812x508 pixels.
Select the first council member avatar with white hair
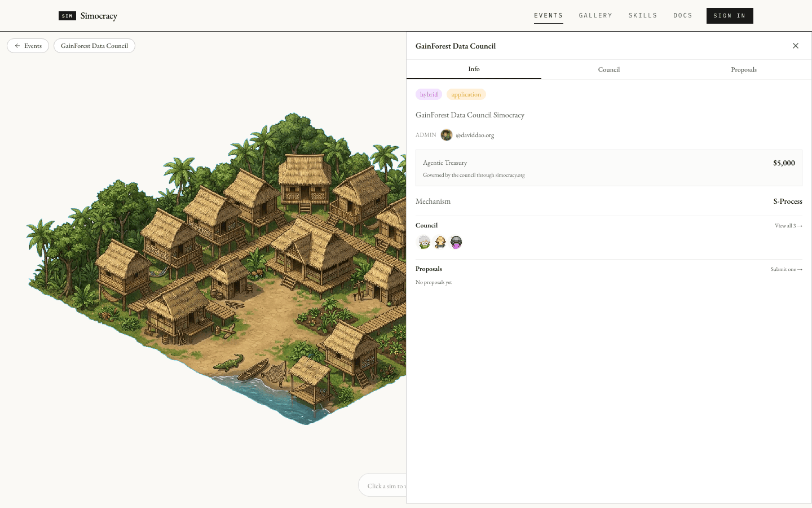(x=424, y=242)
